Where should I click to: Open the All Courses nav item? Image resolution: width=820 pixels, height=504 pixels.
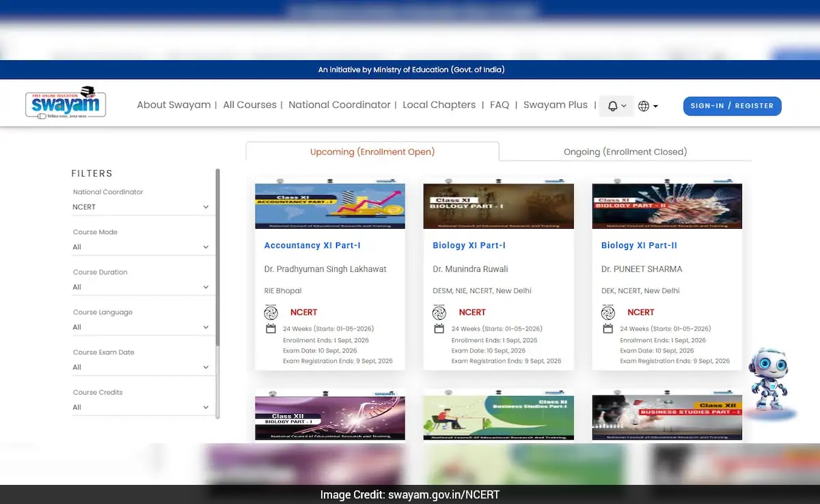[249, 105]
